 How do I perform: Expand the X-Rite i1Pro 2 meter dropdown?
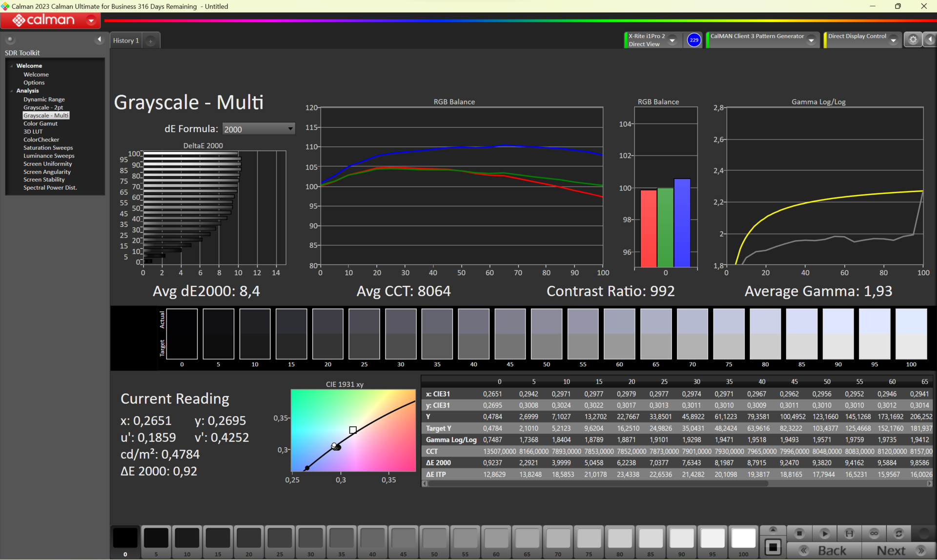tap(672, 40)
